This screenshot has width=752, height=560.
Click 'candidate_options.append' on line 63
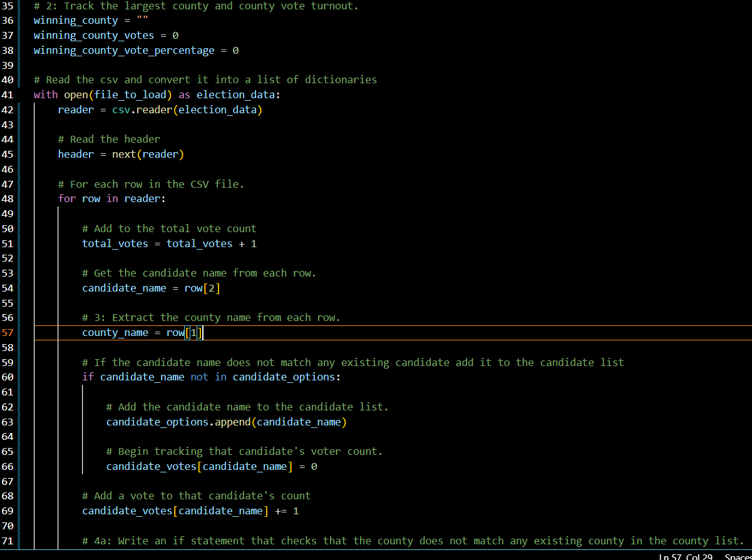pyautogui.click(x=180, y=422)
